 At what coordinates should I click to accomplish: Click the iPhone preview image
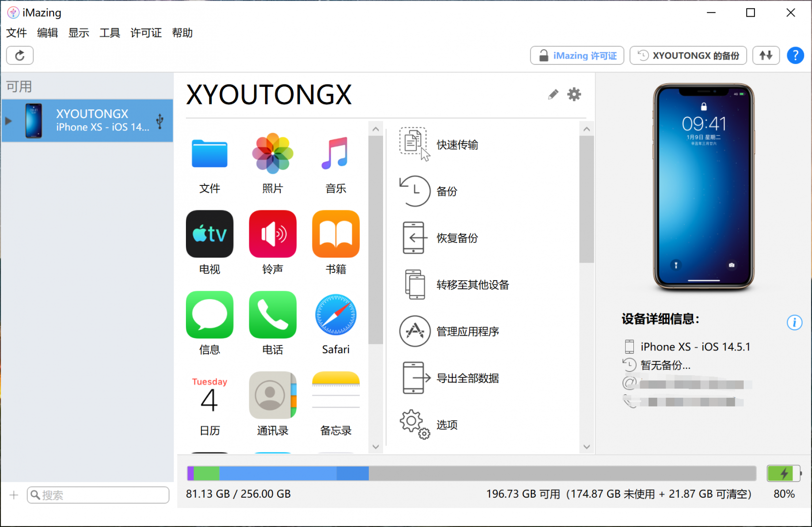click(x=704, y=186)
